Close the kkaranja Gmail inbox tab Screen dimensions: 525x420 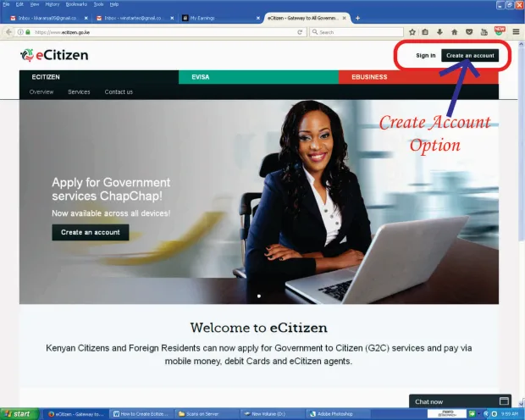click(86, 18)
